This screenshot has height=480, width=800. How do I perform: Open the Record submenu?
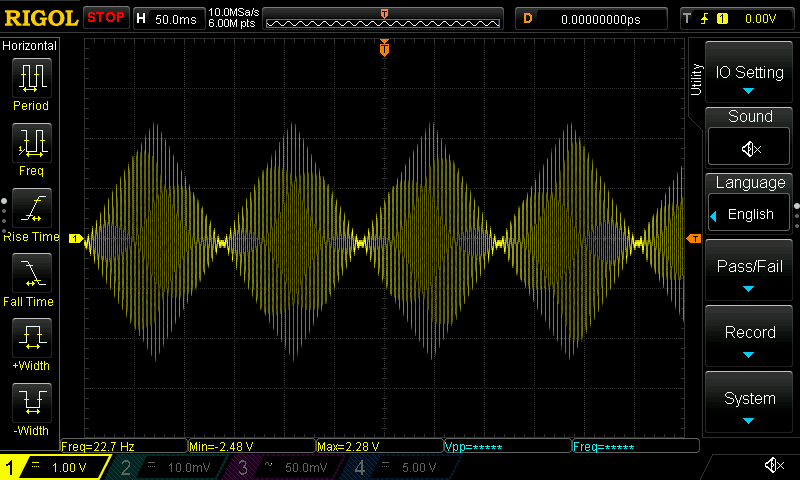749,336
